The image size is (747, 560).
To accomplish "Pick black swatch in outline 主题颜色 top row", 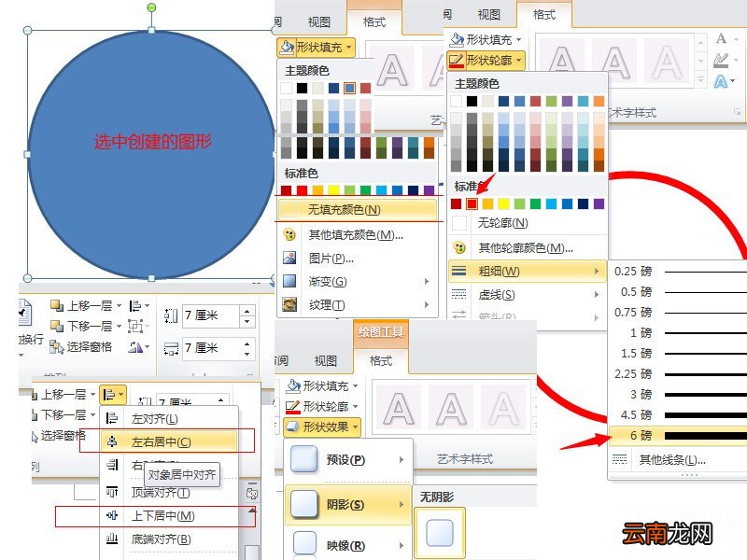I will (472, 101).
